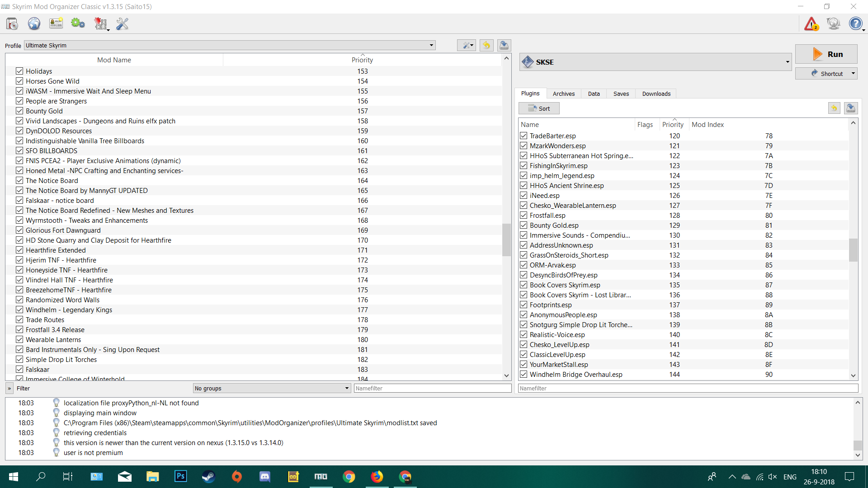Switch to the Data tab
Viewport: 868px width, 488px height.
pyautogui.click(x=594, y=94)
